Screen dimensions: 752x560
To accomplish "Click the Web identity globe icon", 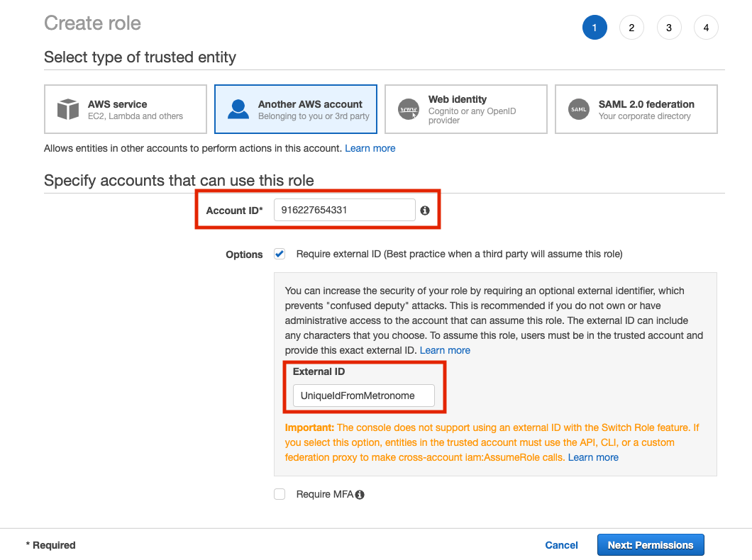I will pyautogui.click(x=409, y=110).
